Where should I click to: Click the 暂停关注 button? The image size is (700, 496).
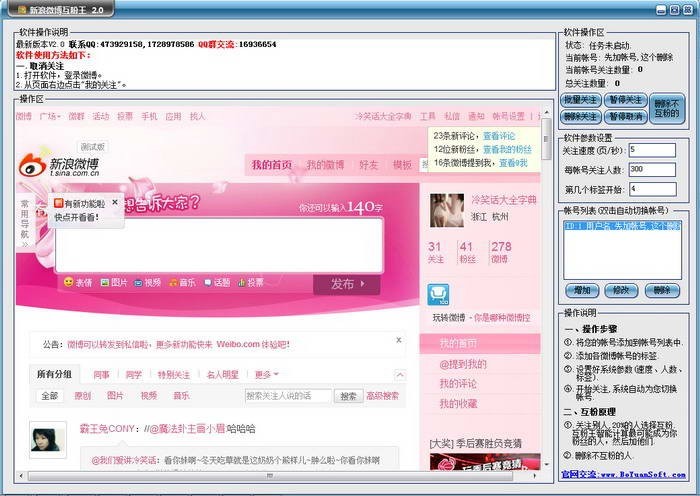(626, 100)
